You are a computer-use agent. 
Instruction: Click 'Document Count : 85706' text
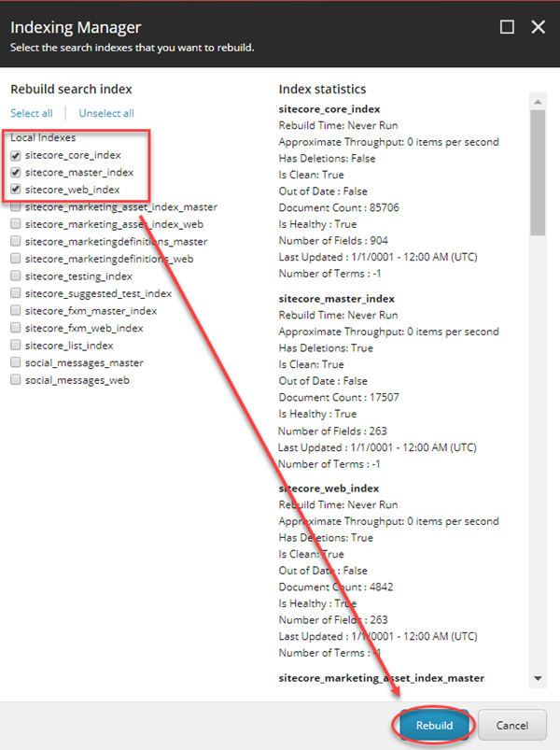[339, 207]
